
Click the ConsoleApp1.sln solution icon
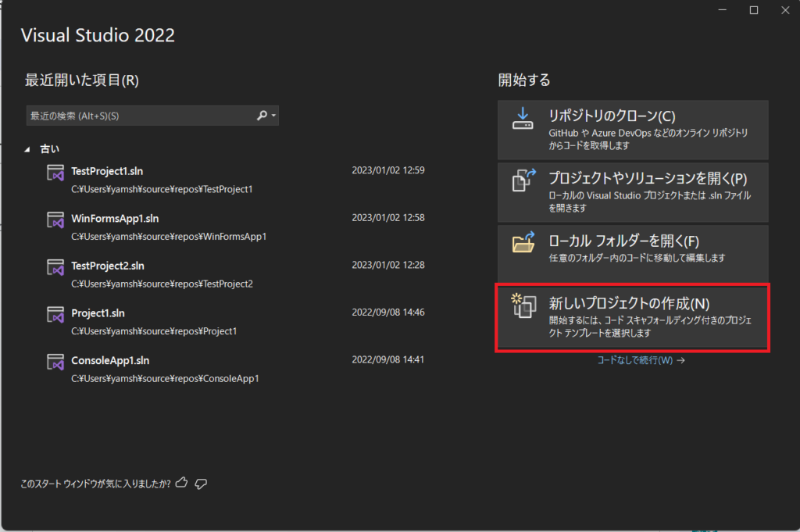55,362
